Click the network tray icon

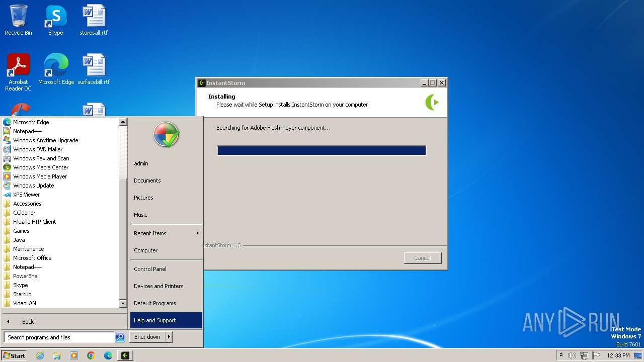[x=584, y=355]
